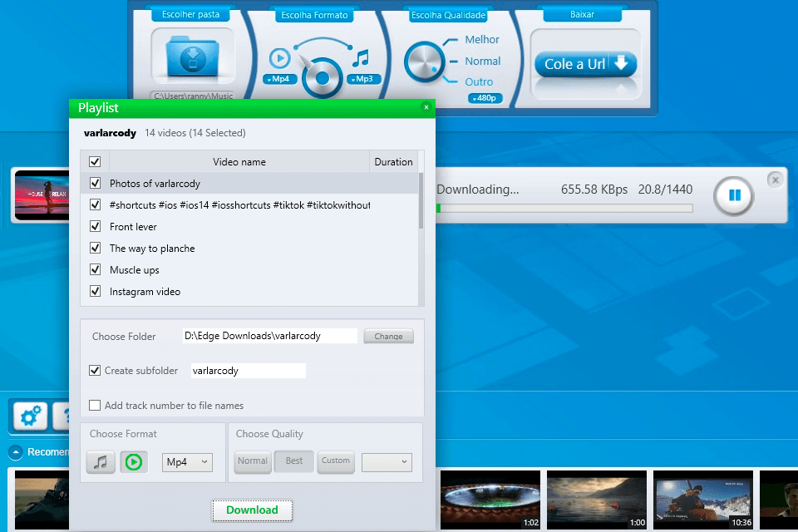The width and height of the screenshot is (798, 532).
Task: Remove the downloading item with X icon
Action: pyautogui.click(x=775, y=180)
